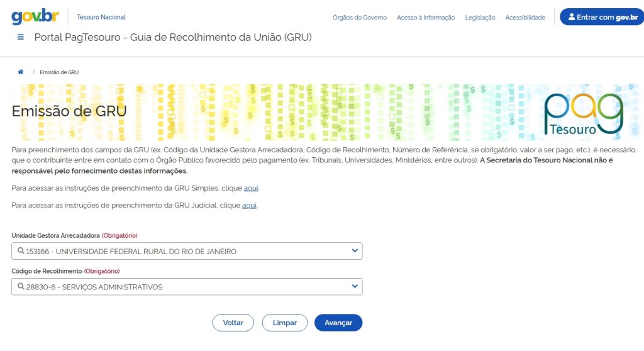Go to Legislação in top navigation

(x=480, y=18)
